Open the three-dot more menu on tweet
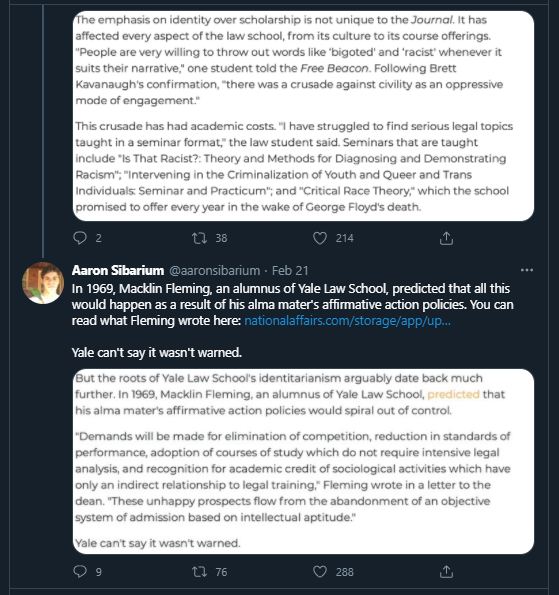559x595 pixels. click(527, 270)
